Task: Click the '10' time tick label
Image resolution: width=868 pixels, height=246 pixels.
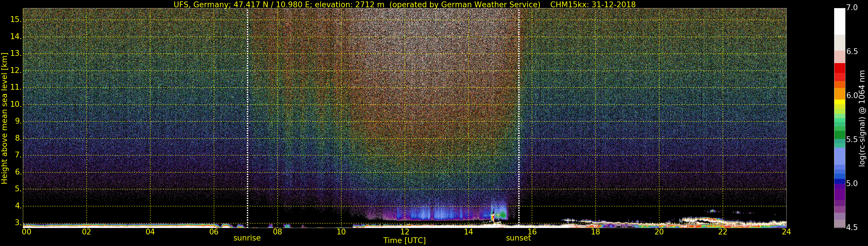Action: pos(341,232)
